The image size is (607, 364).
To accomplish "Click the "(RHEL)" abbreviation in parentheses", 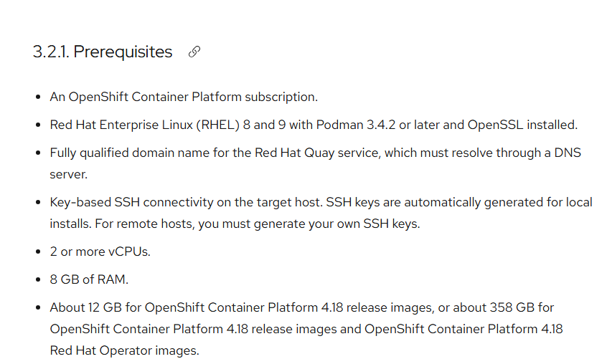I will (217, 125).
